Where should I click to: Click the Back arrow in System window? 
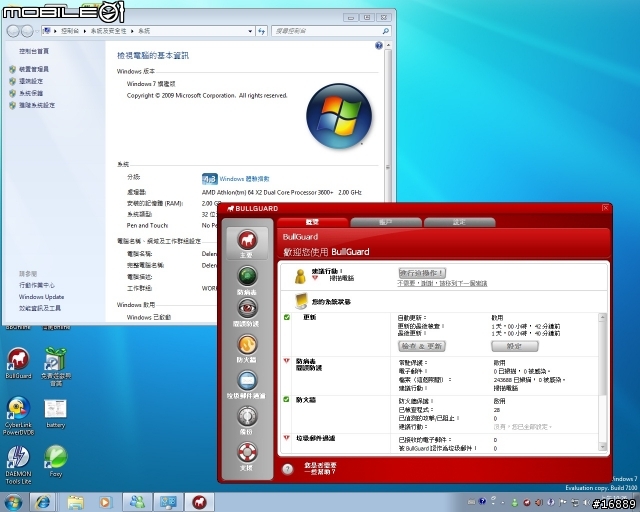(13, 31)
